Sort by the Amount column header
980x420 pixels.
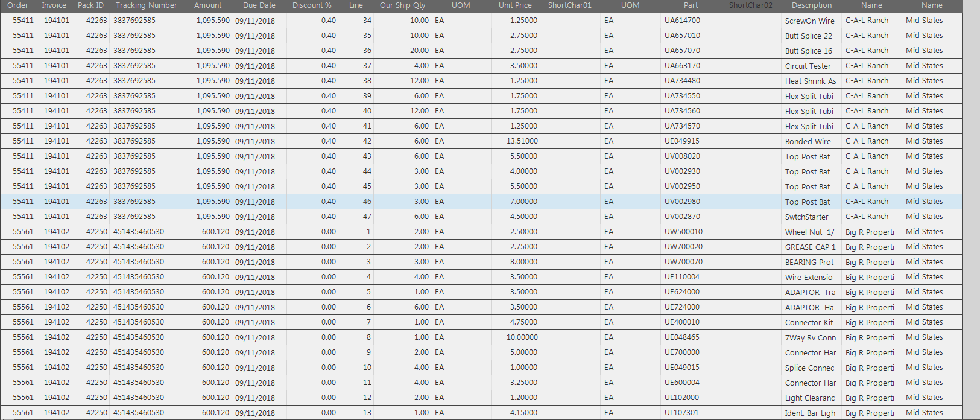point(208,5)
